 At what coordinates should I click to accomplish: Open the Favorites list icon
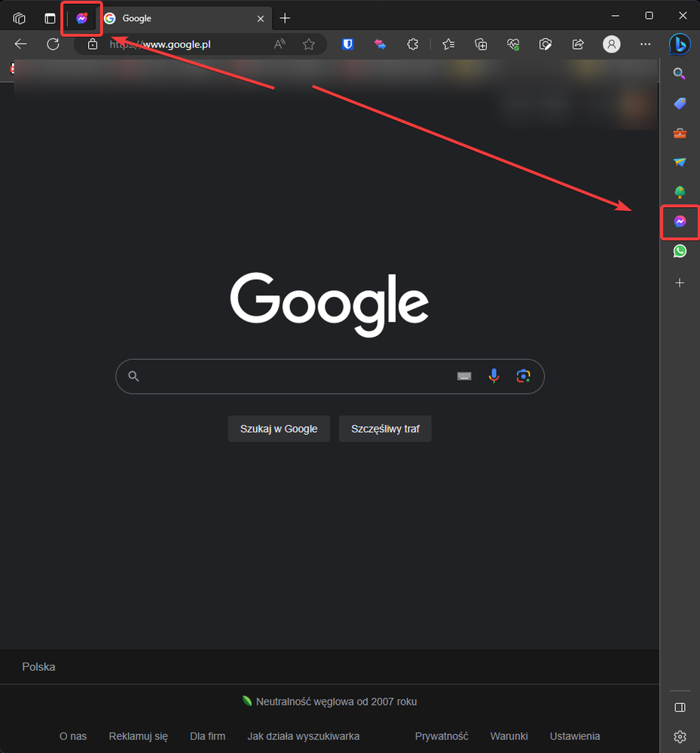click(448, 44)
